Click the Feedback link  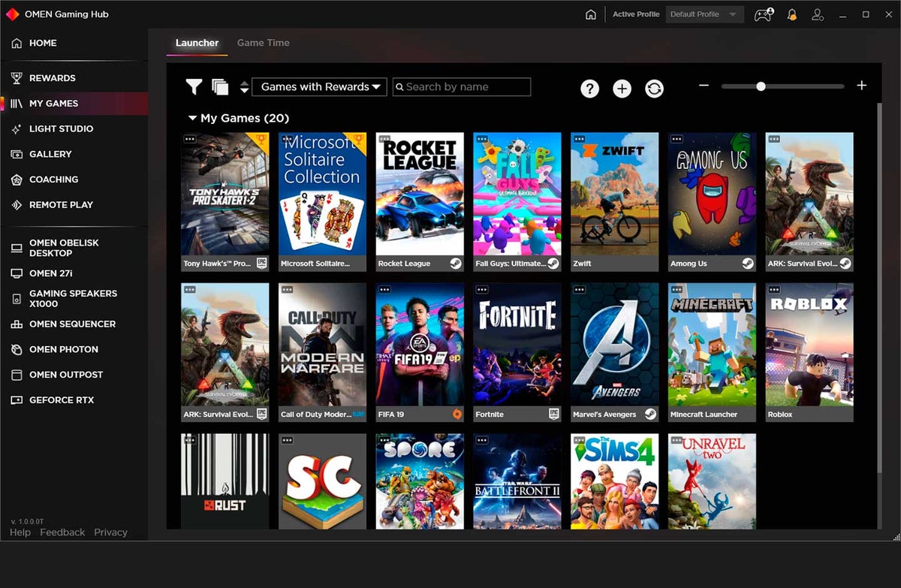pos(62,532)
